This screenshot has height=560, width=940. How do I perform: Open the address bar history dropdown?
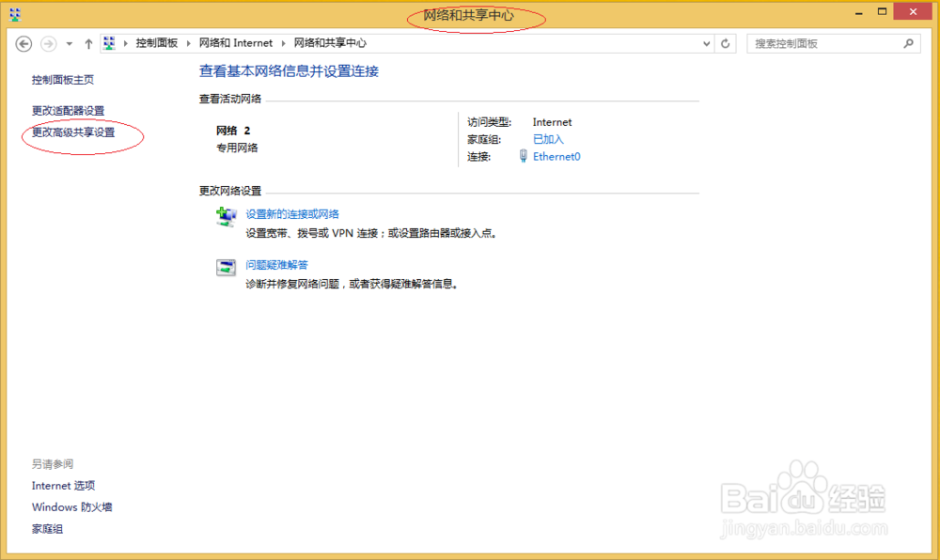point(707,43)
